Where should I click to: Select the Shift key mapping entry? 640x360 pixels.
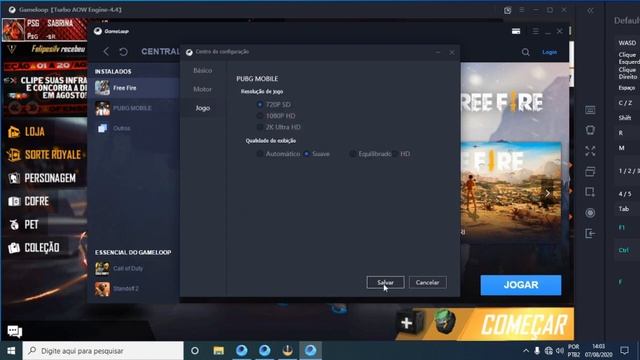pos(625,118)
